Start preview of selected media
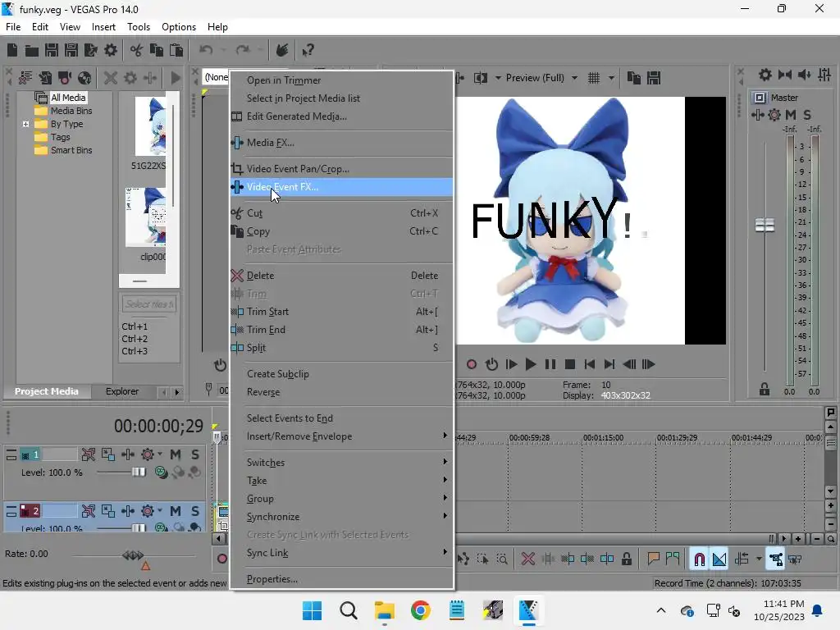Screen dimensions: 840x630 (x=176, y=78)
